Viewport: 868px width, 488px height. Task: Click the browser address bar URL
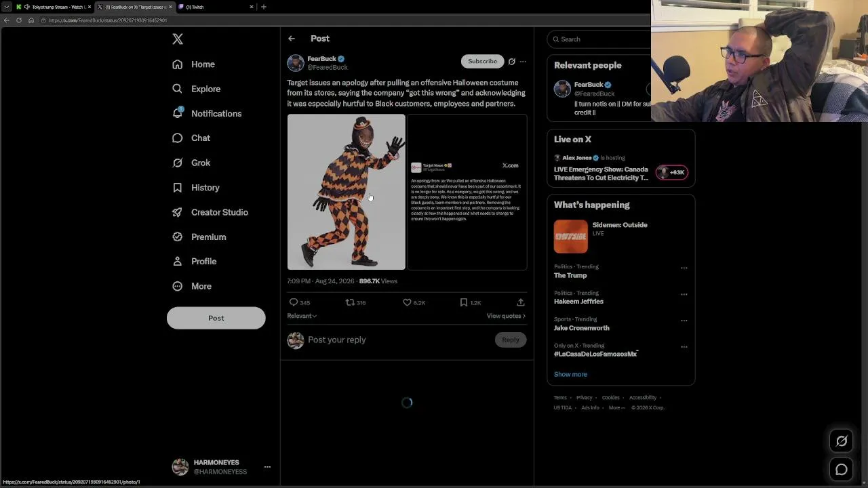click(x=107, y=20)
